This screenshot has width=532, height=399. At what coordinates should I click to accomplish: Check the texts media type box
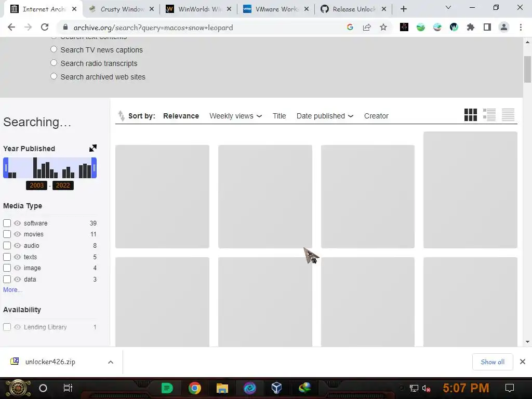click(x=7, y=257)
